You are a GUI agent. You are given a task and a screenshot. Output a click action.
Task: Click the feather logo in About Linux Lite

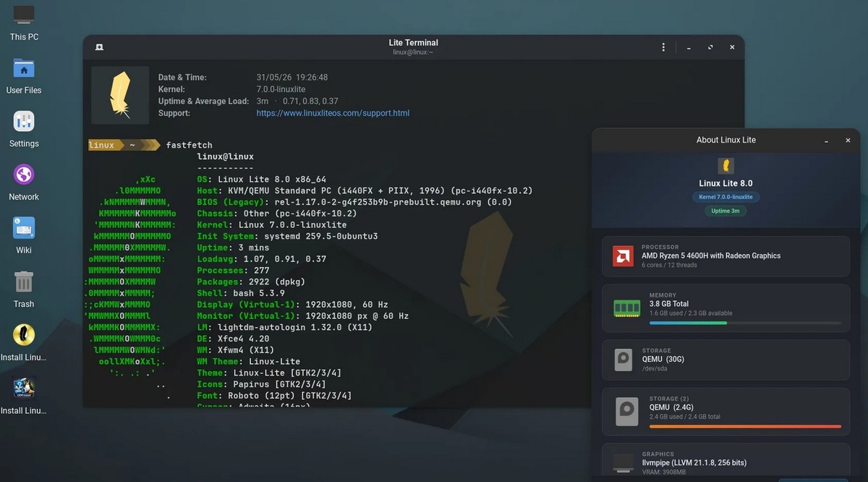click(726, 166)
